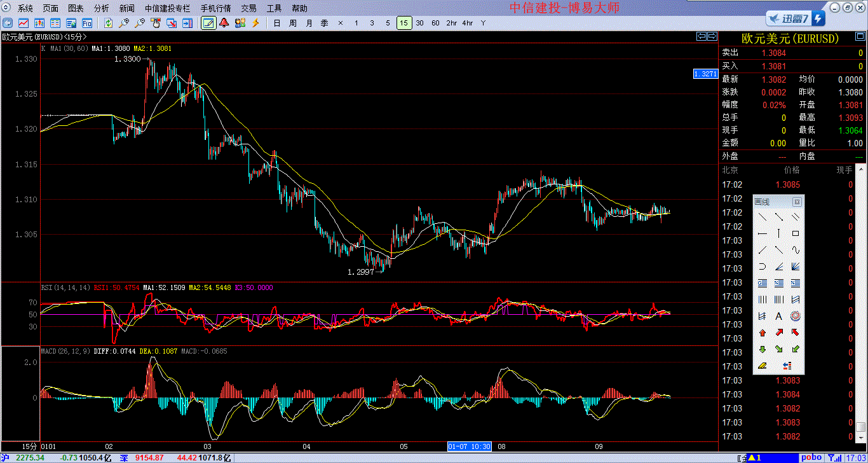Switch chart to weekly 周 period
Screen dimensions: 868x463
click(292, 23)
